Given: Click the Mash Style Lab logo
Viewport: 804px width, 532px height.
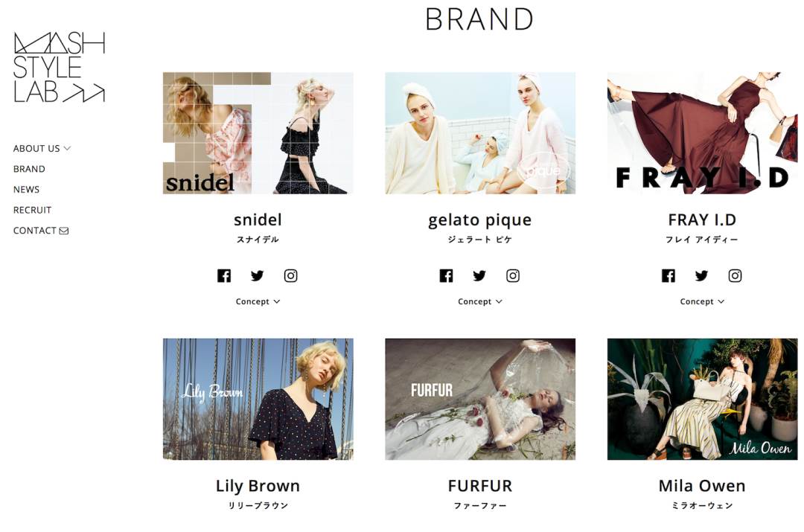Looking at the screenshot, I should pos(60,67).
